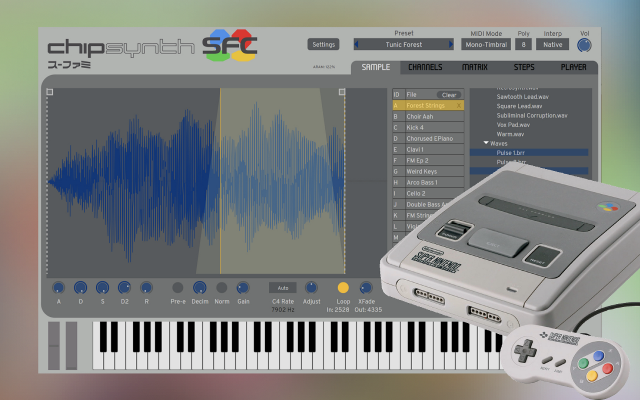Switch to the PLAYER tab
The width and height of the screenshot is (640, 400).
click(573, 67)
